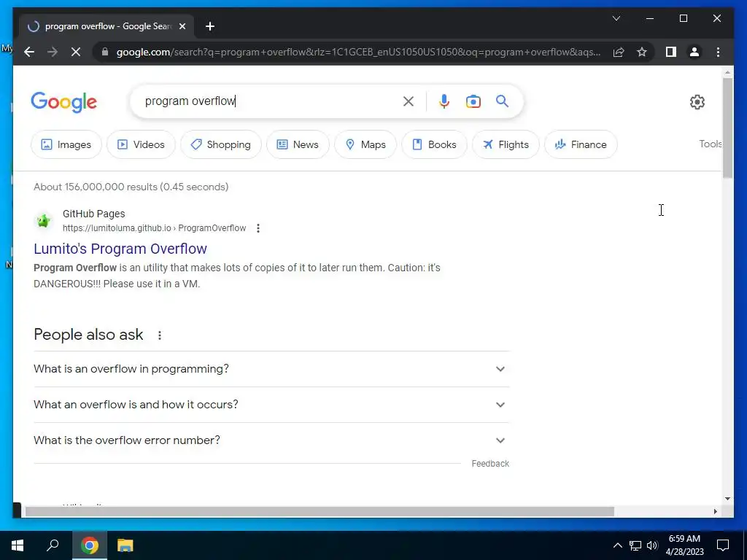Open File Explorer from the taskbar
Viewport: 747px width, 560px height.
(125, 545)
